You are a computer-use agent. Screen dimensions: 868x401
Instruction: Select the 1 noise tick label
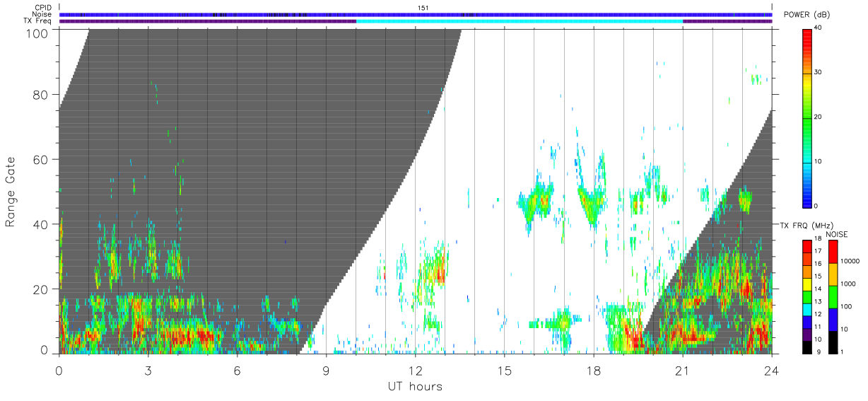click(841, 351)
